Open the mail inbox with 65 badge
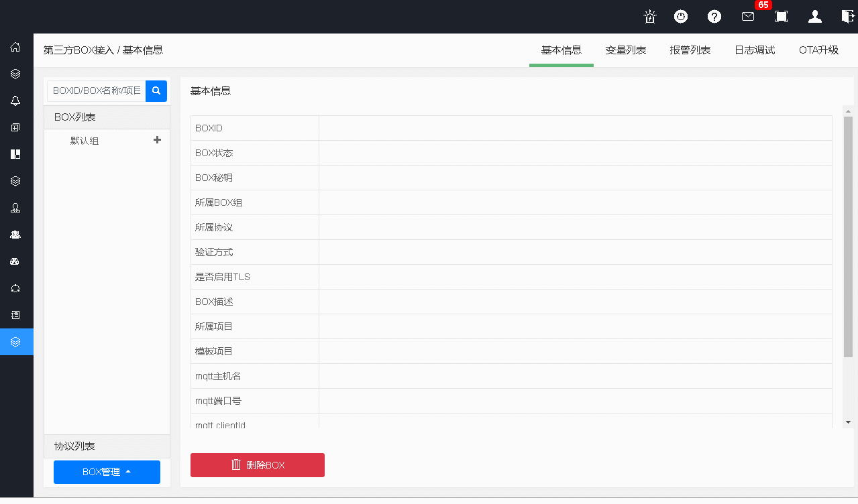 point(748,17)
